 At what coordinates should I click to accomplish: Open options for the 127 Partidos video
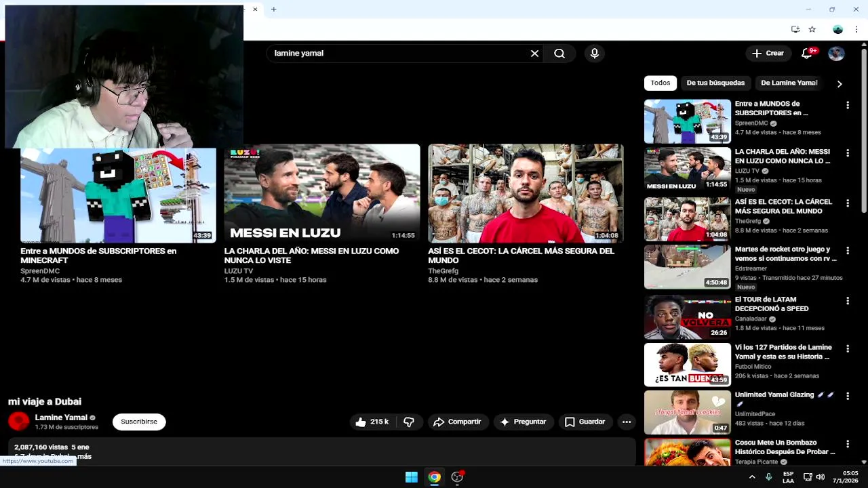[847, 348]
